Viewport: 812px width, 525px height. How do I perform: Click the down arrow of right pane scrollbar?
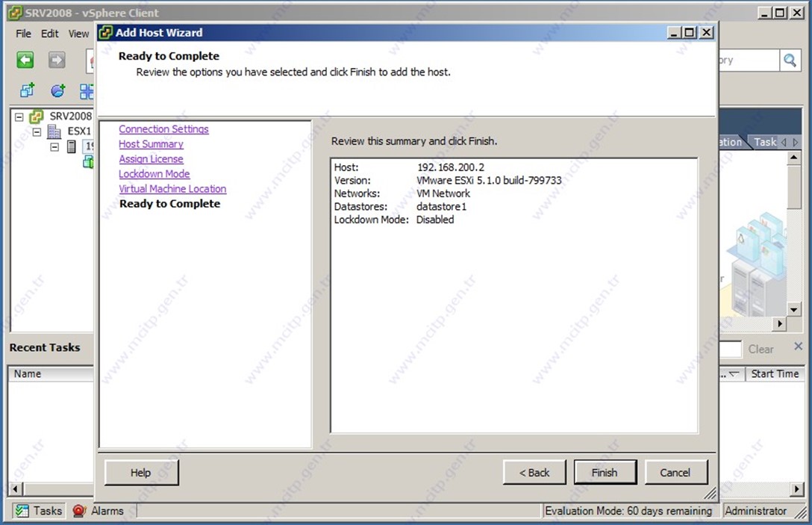point(793,310)
